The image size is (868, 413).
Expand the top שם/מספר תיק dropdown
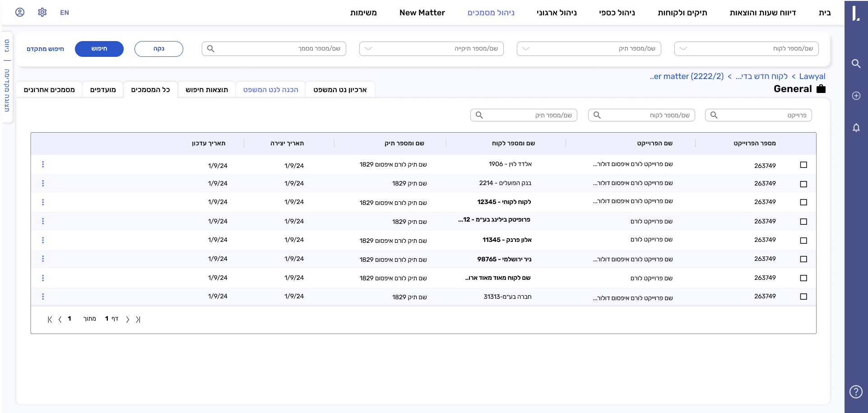[526, 49]
